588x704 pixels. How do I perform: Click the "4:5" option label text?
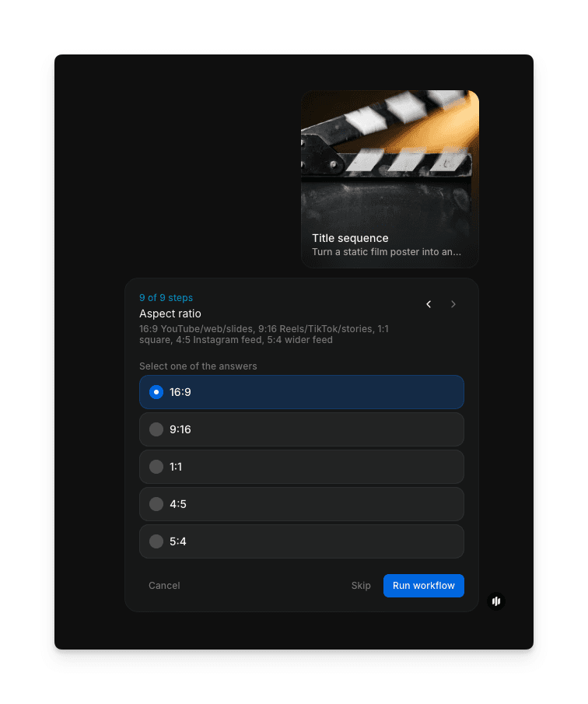(x=178, y=504)
